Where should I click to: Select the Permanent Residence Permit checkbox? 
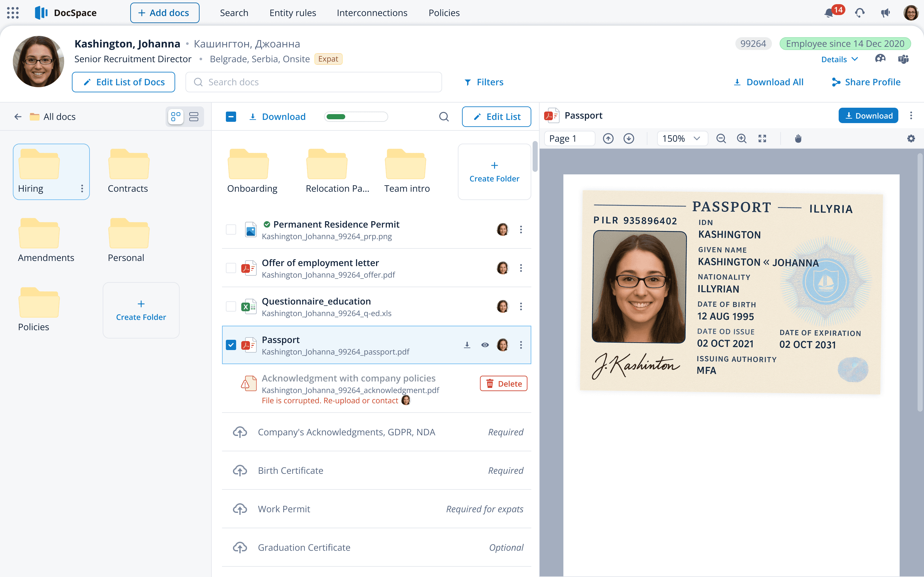[231, 229]
